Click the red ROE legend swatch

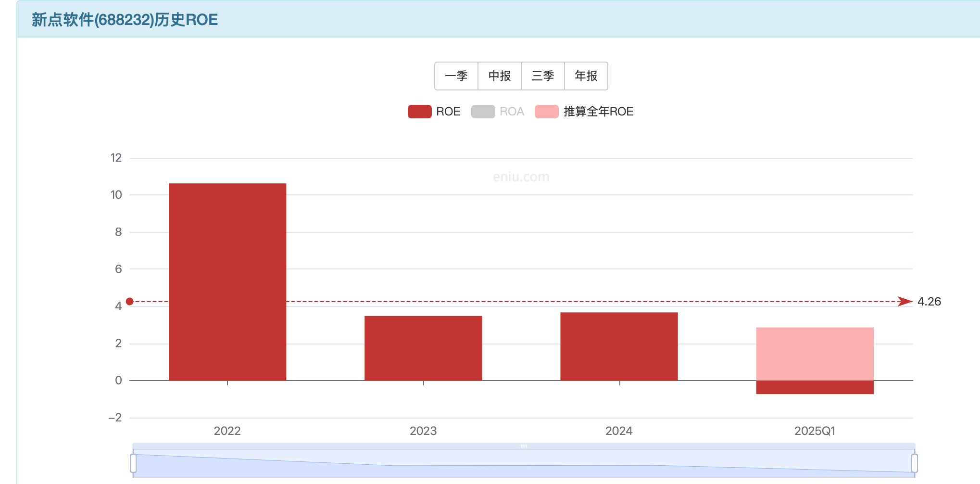pyautogui.click(x=420, y=112)
